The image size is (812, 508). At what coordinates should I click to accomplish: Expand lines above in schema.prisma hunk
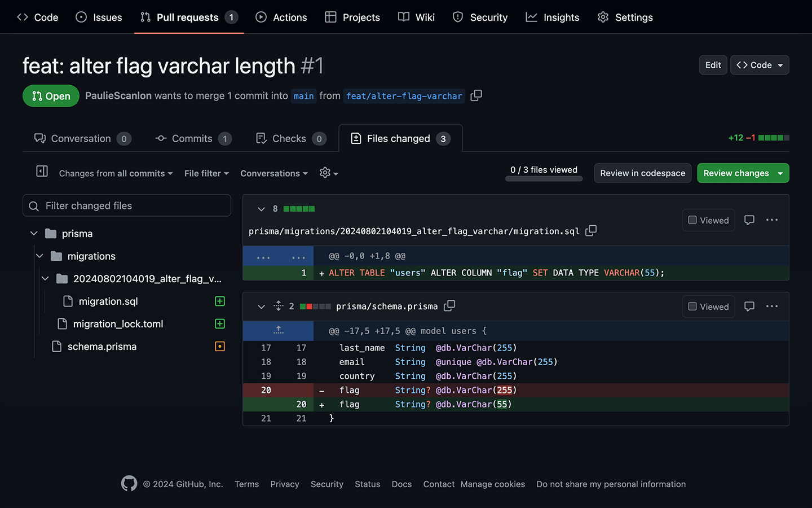[x=278, y=331]
